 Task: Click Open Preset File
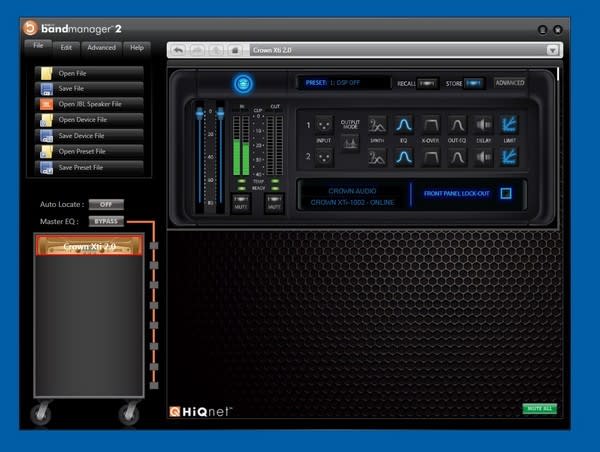click(x=89, y=152)
